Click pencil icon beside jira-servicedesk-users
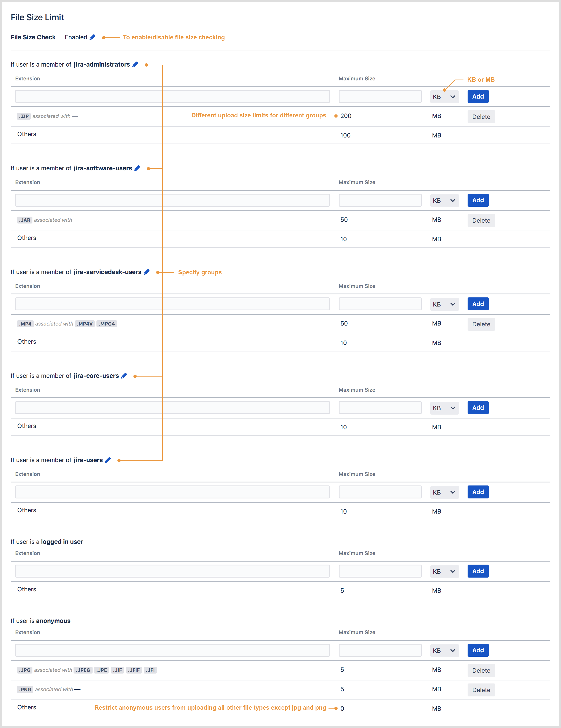The width and height of the screenshot is (561, 728). point(146,272)
